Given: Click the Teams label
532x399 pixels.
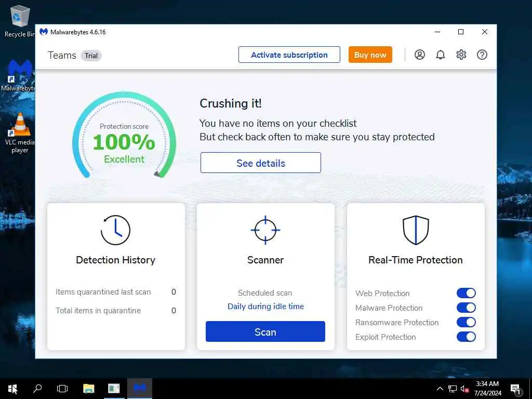Looking at the screenshot, I should coord(62,55).
